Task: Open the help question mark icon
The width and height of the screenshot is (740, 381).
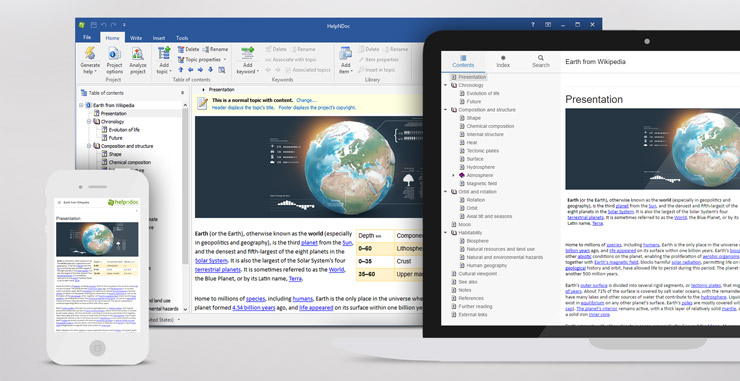Action: (x=533, y=25)
